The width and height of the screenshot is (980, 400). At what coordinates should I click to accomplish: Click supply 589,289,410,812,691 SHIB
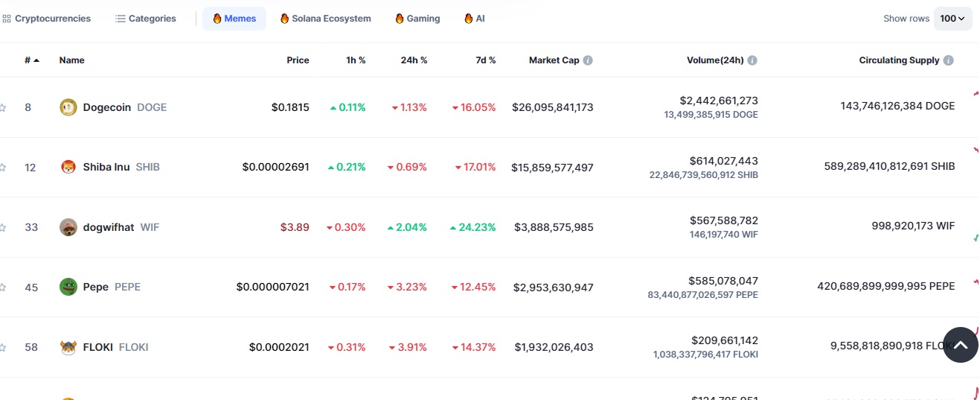[x=890, y=166]
